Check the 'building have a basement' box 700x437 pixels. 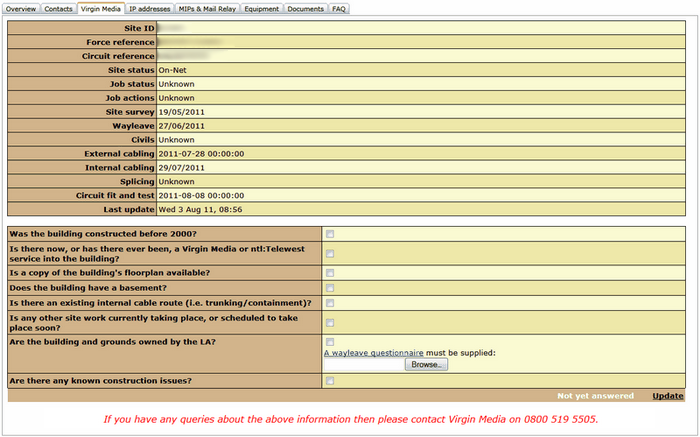click(x=330, y=288)
